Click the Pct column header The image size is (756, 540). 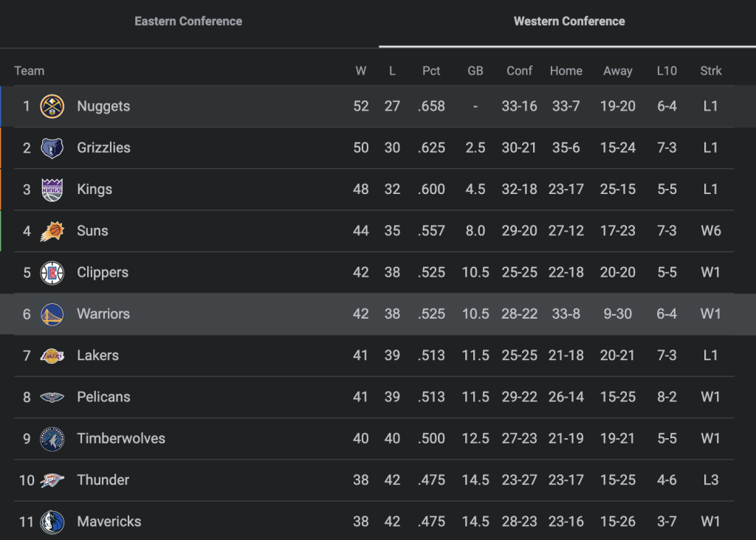click(x=431, y=71)
